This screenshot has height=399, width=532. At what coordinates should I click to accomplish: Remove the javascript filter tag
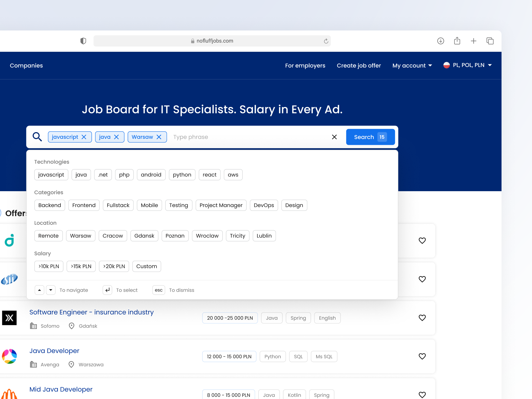84,137
